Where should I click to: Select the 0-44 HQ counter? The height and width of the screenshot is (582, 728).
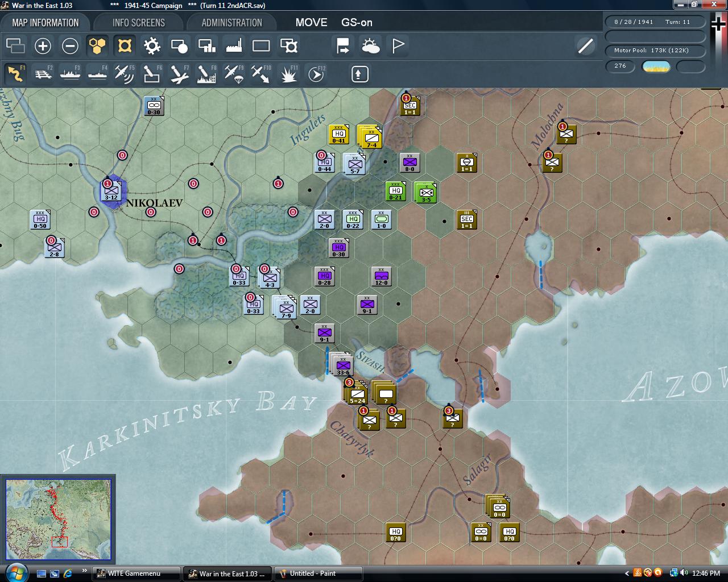pyautogui.click(x=324, y=163)
